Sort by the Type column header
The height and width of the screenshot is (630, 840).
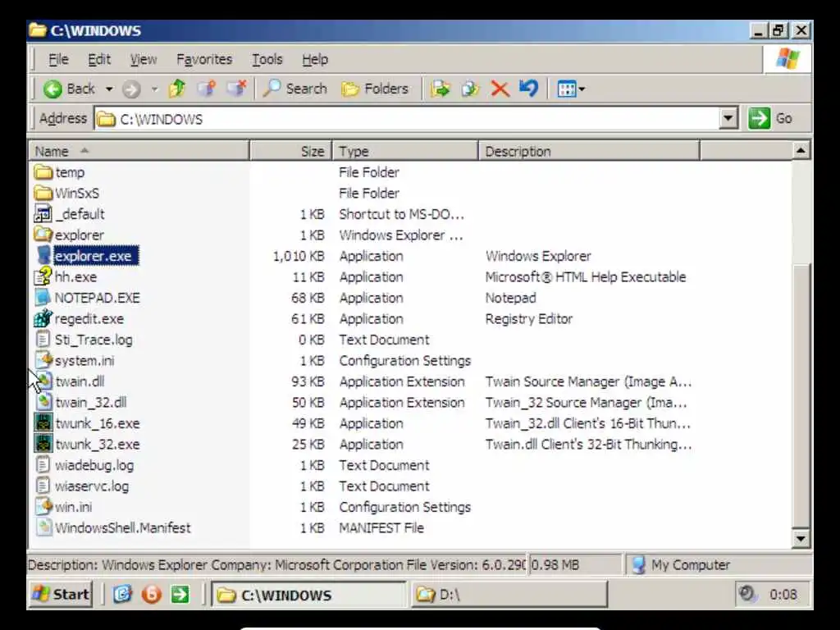[405, 151]
